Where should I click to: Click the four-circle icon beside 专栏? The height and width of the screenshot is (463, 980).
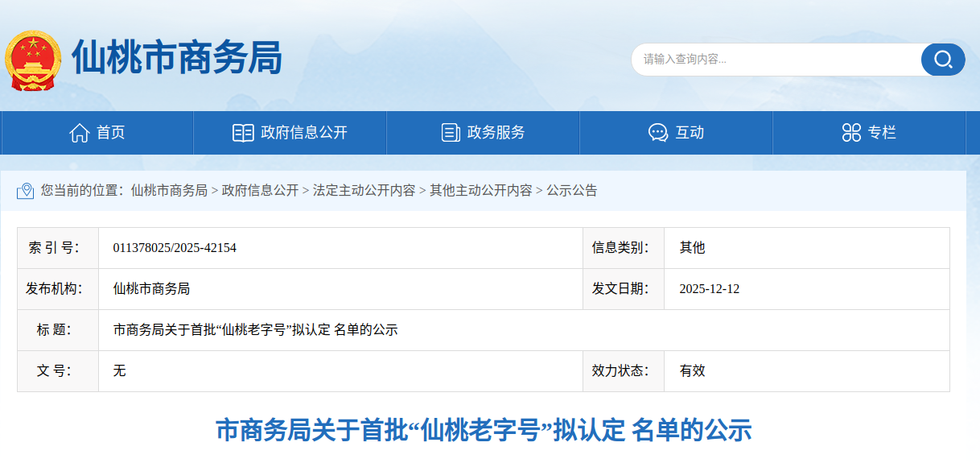click(851, 133)
